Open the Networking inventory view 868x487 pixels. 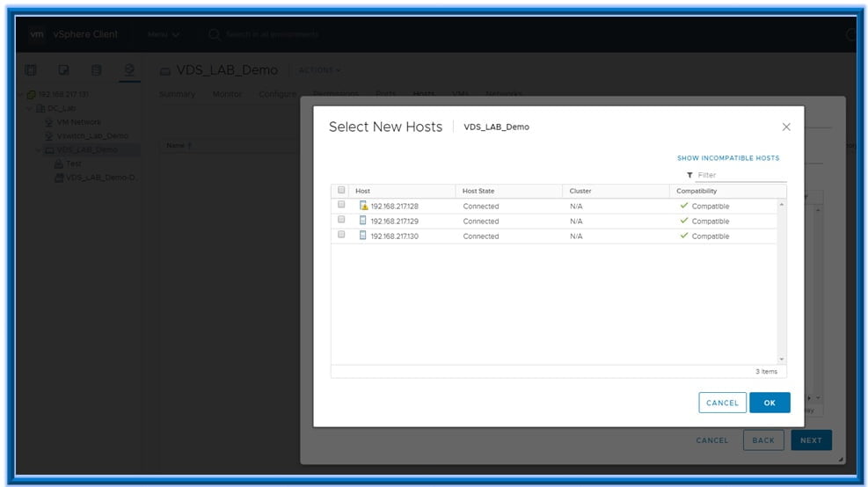tap(129, 69)
